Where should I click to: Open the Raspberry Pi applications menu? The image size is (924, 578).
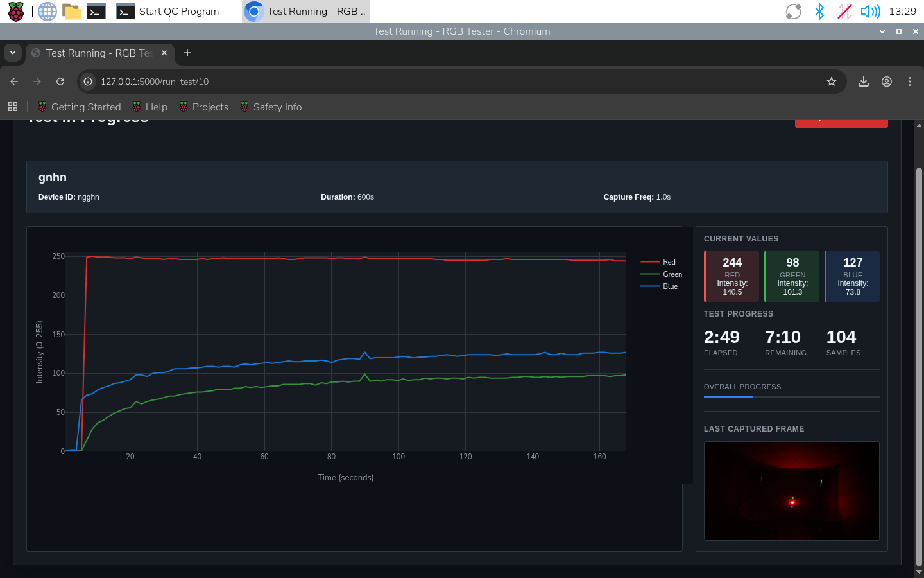[x=15, y=12]
